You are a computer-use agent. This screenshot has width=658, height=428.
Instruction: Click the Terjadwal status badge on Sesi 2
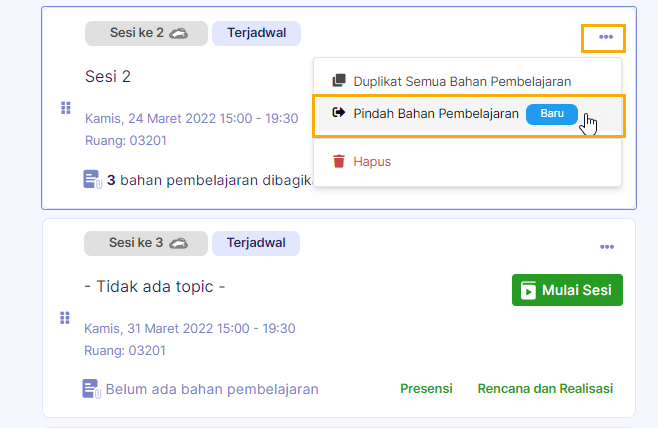pyautogui.click(x=256, y=33)
